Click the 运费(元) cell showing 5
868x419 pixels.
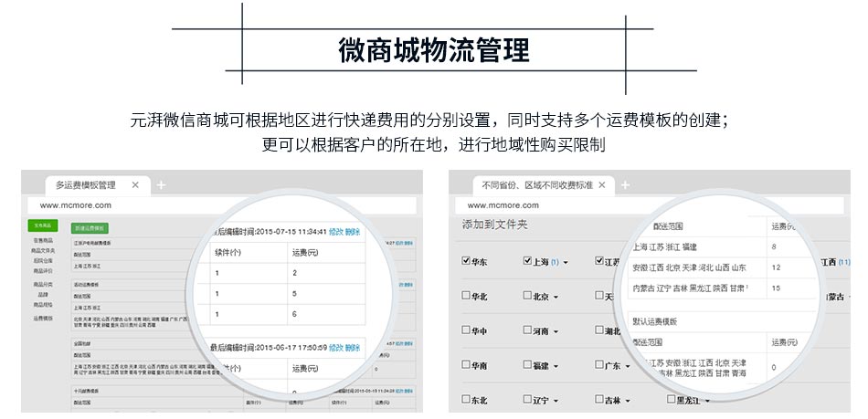326,294
